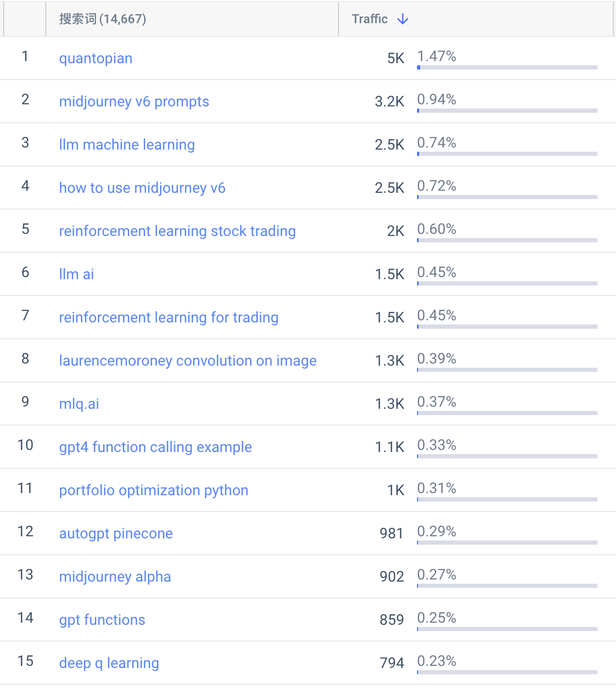This screenshot has height=688, width=616.
Task: Select reinforcement learning for trading keyword
Action: click(x=168, y=317)
